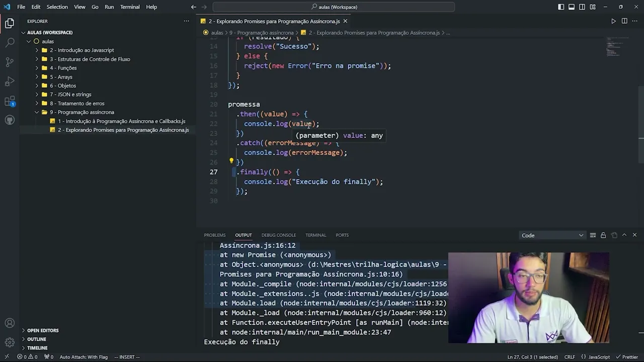Switch to the Debug Console tab
This screenshot has width=644, height=362.
(278, 235)
